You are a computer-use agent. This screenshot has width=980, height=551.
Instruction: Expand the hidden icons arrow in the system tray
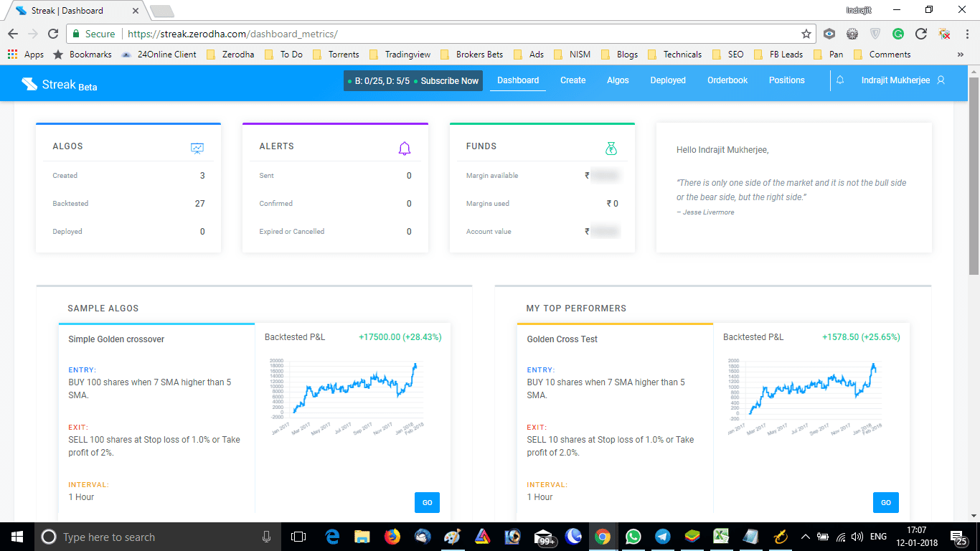805,536
